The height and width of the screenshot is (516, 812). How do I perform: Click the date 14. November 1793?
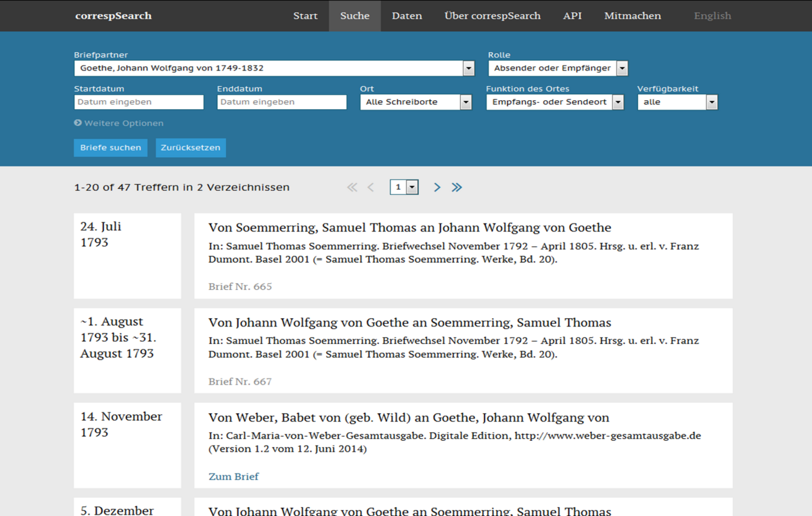click(121, 425)
